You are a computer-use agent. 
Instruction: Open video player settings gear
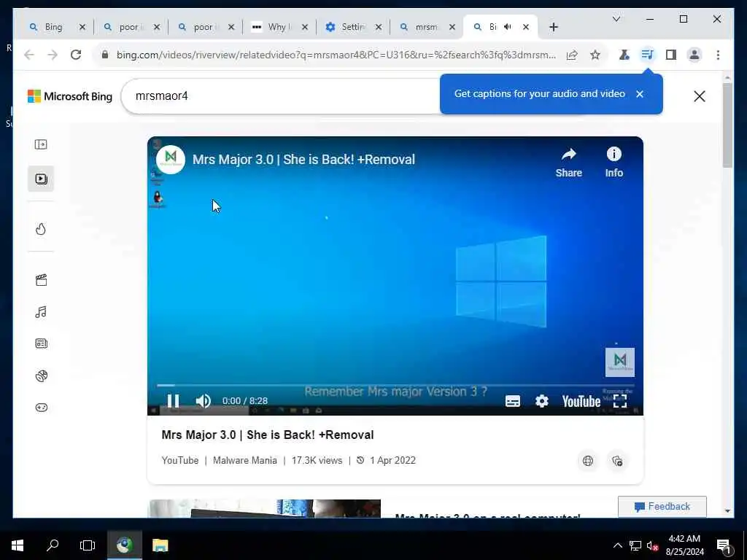coord(542,401)
